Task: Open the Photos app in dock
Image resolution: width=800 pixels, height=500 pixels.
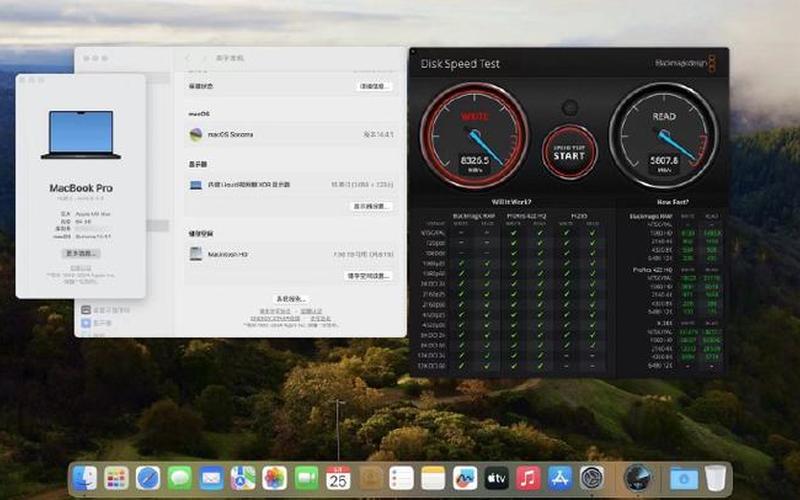Action: (x=274, y=479)
